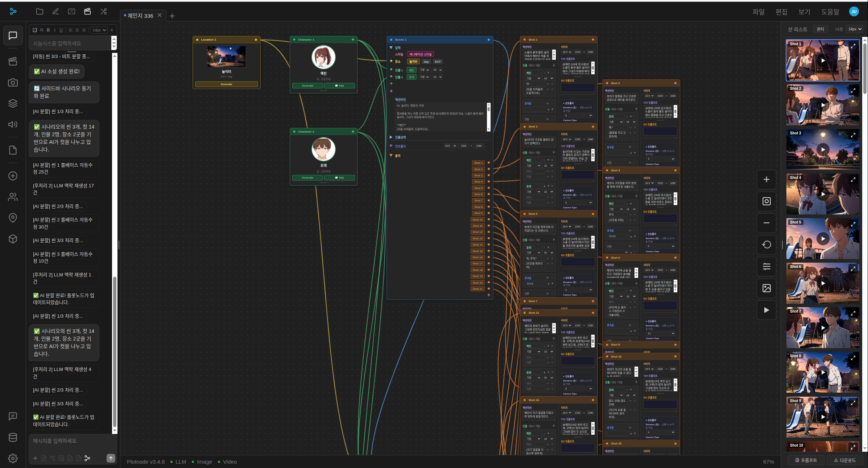Click the location pin icon in sidebar
This screenshot has height=468, width=868.
tap(13, 218)
